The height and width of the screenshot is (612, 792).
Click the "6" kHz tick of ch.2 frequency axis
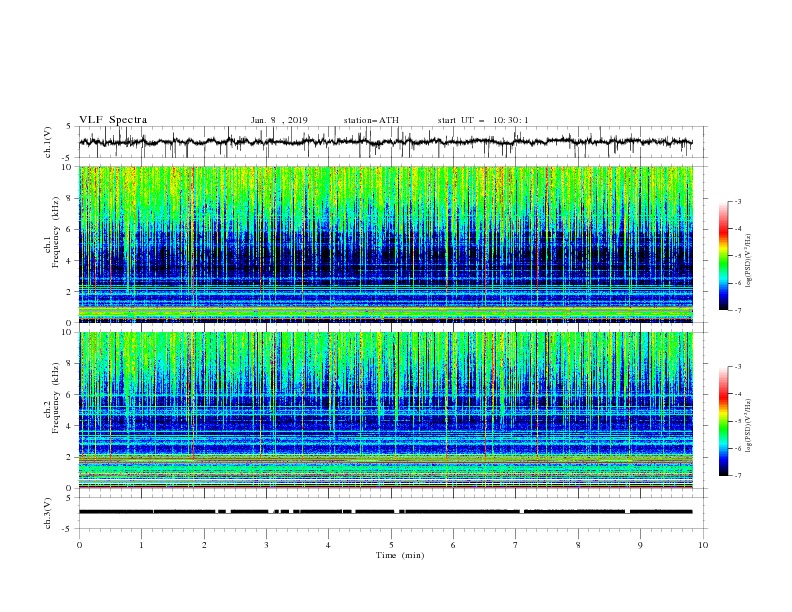click(71, 395)
